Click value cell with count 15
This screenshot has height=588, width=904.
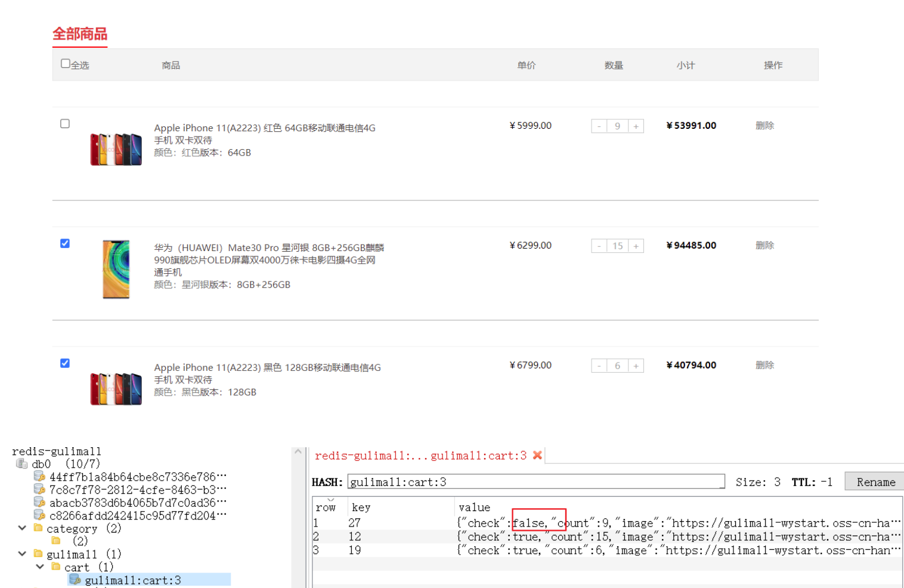[679, 537]
